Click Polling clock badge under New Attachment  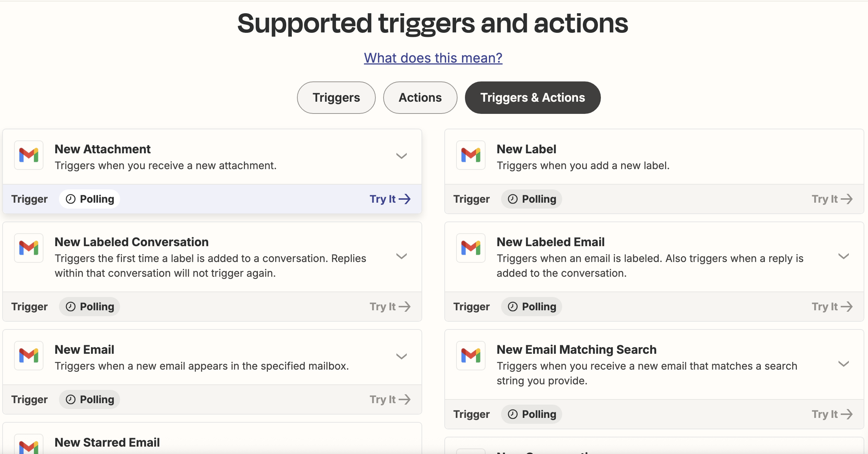pyautogui.click(x=90, y=199)
